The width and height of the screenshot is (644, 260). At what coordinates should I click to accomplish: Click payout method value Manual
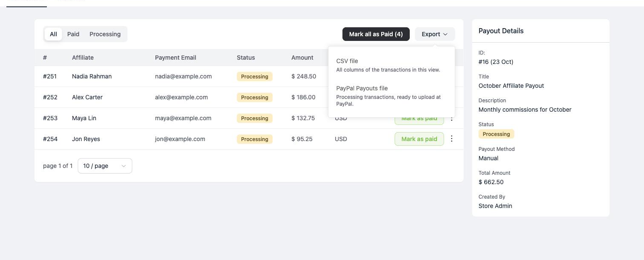coord(489,158)
